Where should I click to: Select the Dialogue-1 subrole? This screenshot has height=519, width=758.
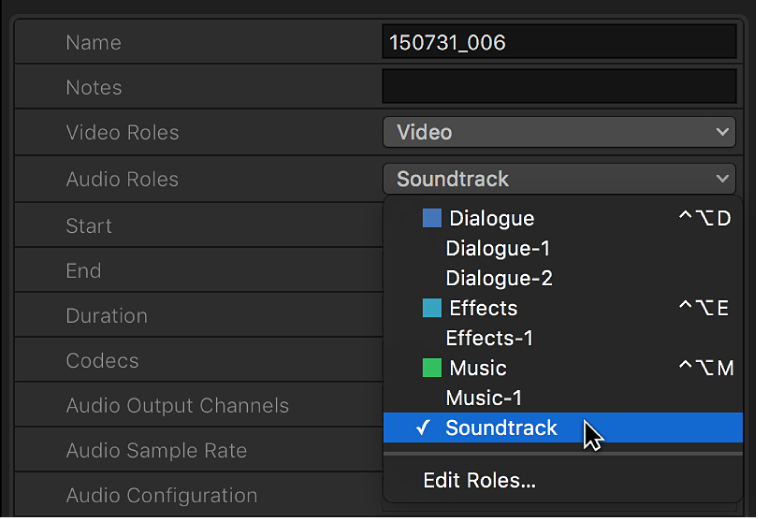(498, 248)
